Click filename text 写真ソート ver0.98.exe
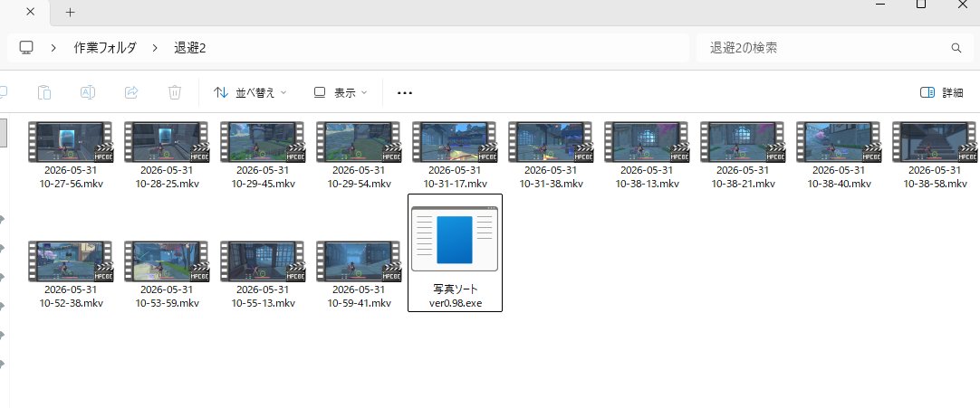 [x=456, y=297]
